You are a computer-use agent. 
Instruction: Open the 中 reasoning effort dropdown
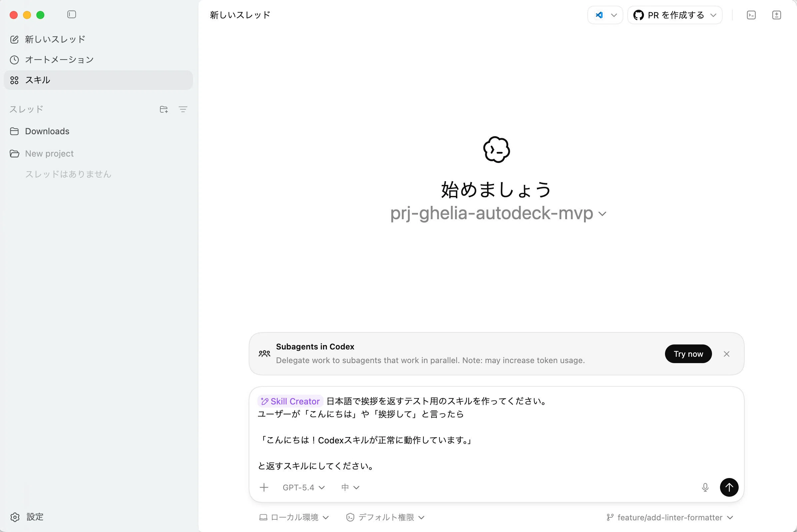pos(350,488)
